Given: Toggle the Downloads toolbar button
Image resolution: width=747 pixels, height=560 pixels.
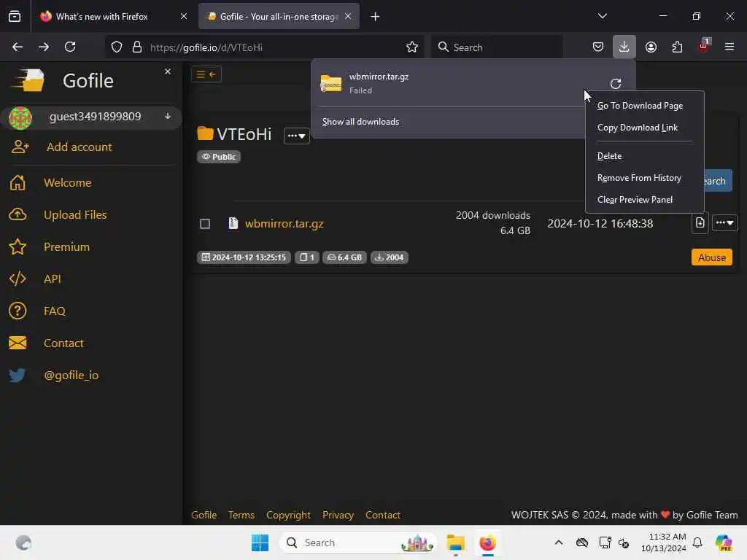Looking at the screenshot, I should pos(624,47).
